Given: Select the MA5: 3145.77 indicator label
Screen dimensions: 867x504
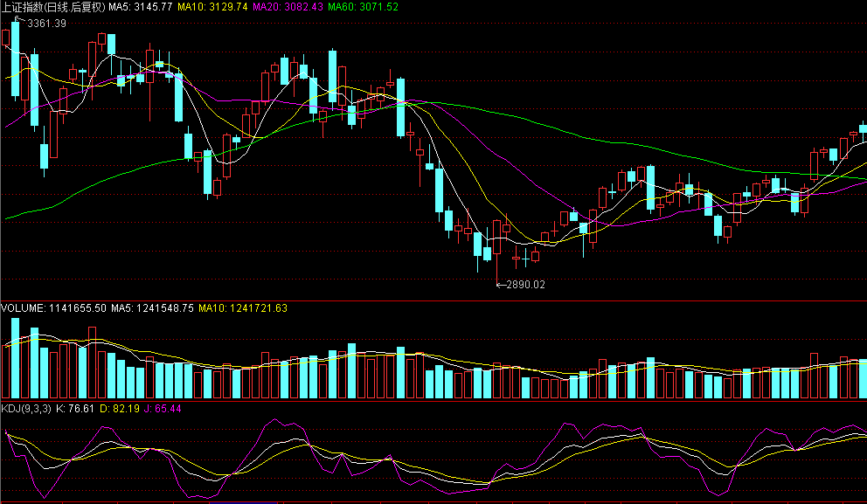Looking at the screenshot, I should tap(140, 7).
